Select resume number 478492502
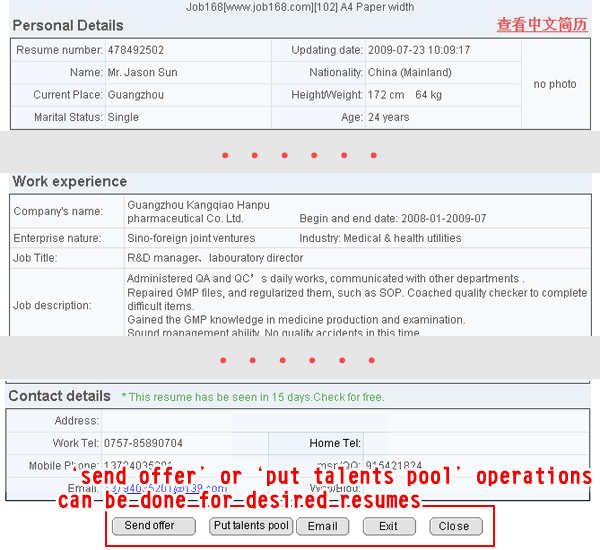 click(x=138, y=50)
